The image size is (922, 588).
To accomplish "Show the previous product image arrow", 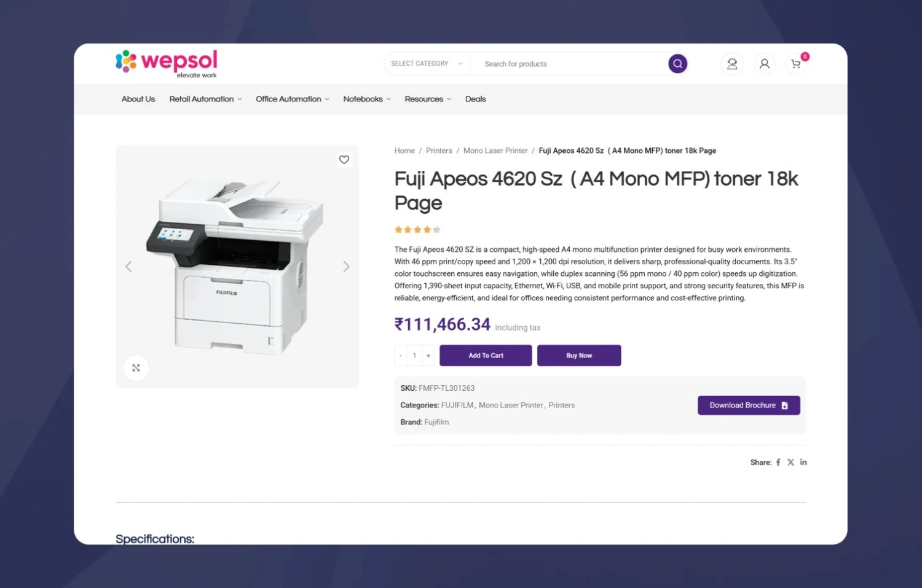I will (x=128, y=267).
